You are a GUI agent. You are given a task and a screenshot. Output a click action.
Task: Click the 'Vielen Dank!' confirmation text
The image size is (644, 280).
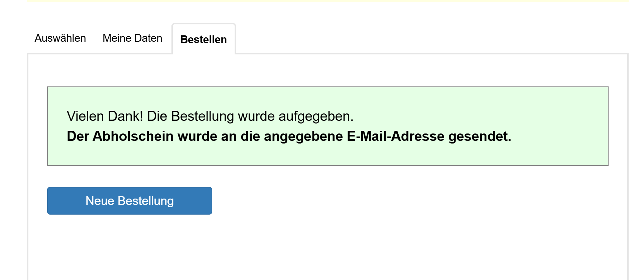pyautogui.click(x=105, y=116)
